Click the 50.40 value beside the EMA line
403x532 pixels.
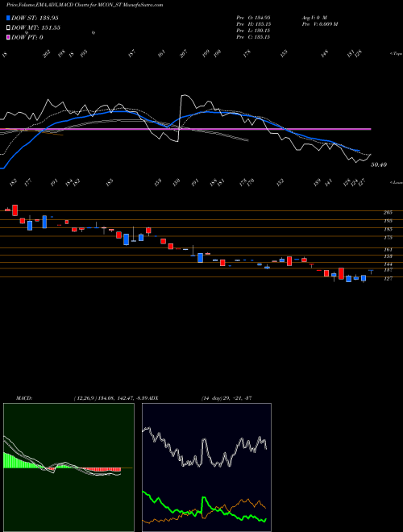click(379, 164)
